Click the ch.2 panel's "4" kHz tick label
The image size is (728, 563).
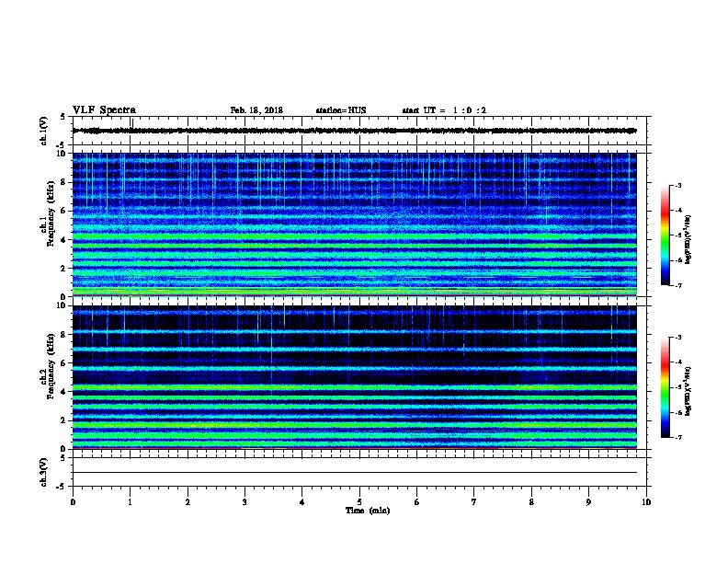pos(64,392)
